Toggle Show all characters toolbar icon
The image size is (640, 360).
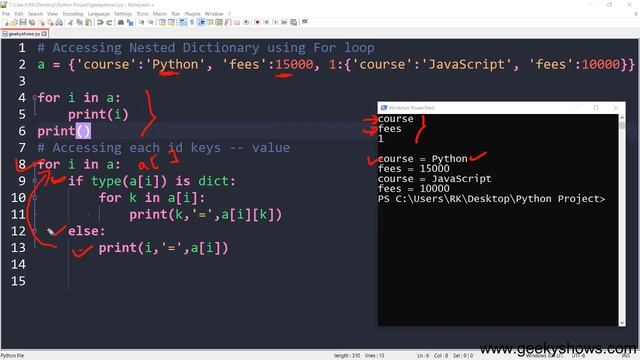pyautogui.click(x=192, y=22)
